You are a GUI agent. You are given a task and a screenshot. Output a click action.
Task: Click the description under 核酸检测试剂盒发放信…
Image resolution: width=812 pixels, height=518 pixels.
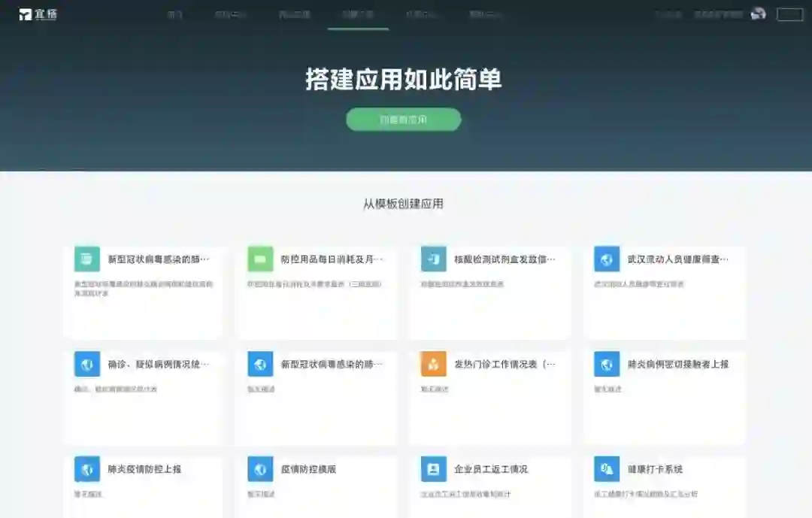coord(462,284)
